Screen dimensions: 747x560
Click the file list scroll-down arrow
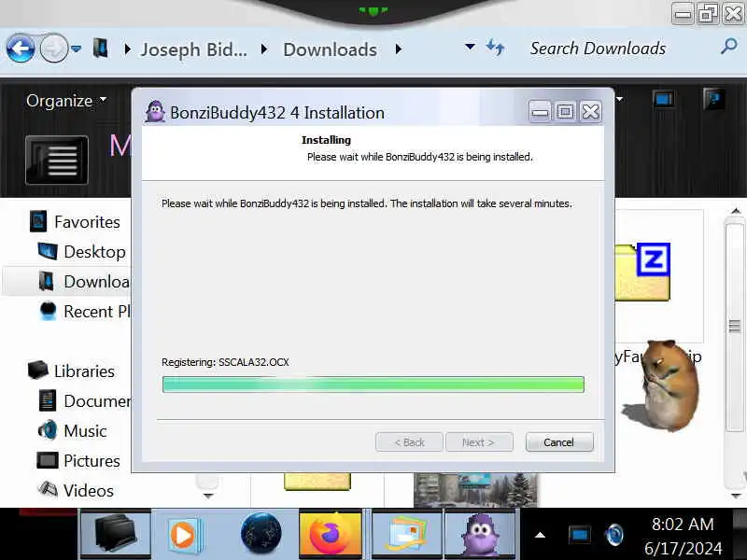[x=735, y=497]
